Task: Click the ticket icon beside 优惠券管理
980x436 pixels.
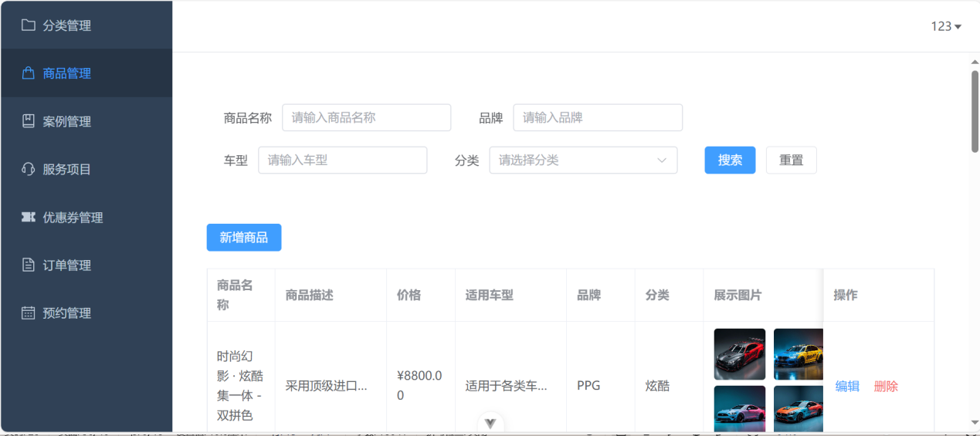Action: coord(29,218)
